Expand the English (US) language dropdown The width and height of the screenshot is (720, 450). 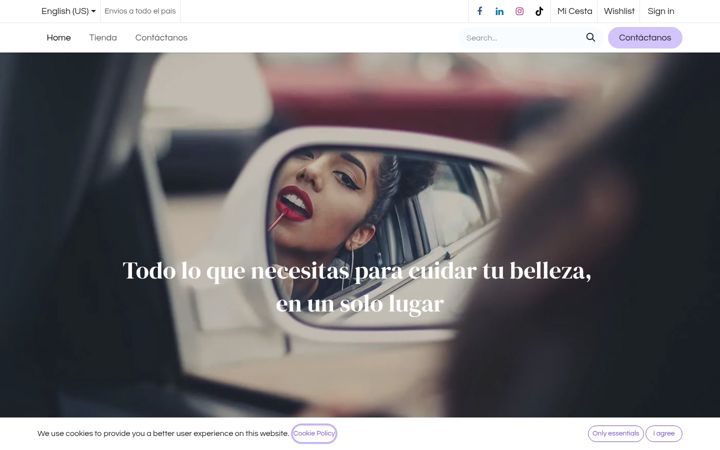click(68, 11)
